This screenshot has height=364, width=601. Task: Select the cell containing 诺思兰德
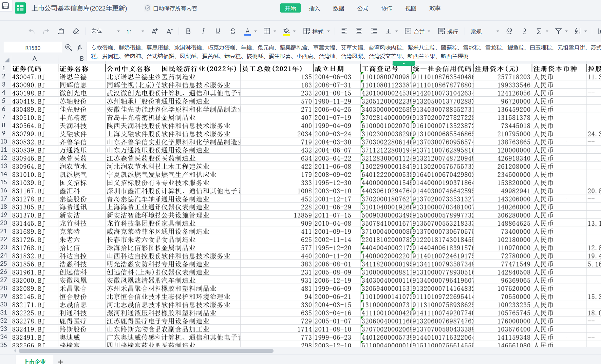pyautogui.click(x=82, y=77)
